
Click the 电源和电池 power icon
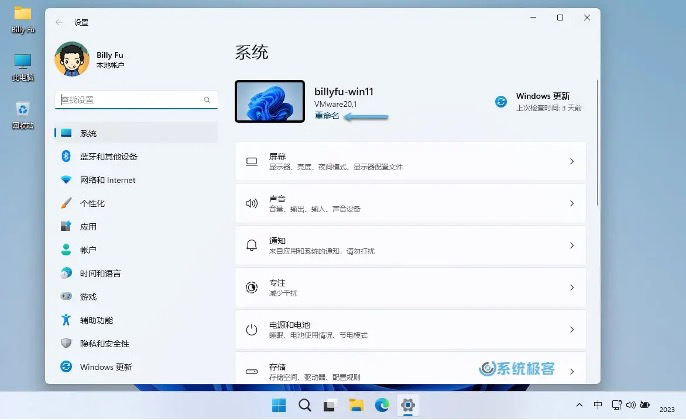coord(252,329)
